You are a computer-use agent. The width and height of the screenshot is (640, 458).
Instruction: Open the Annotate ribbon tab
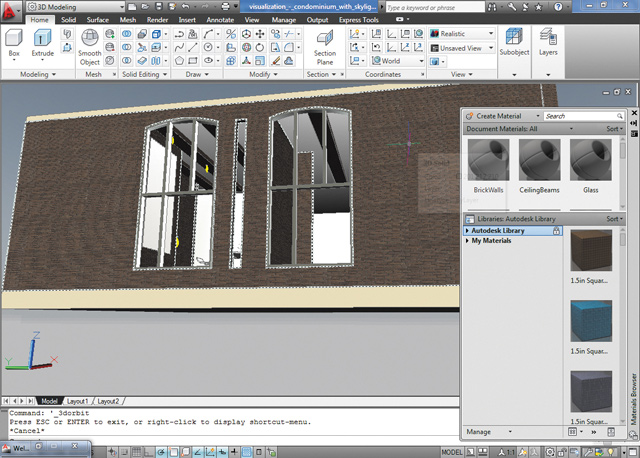[x=220, y=20]
